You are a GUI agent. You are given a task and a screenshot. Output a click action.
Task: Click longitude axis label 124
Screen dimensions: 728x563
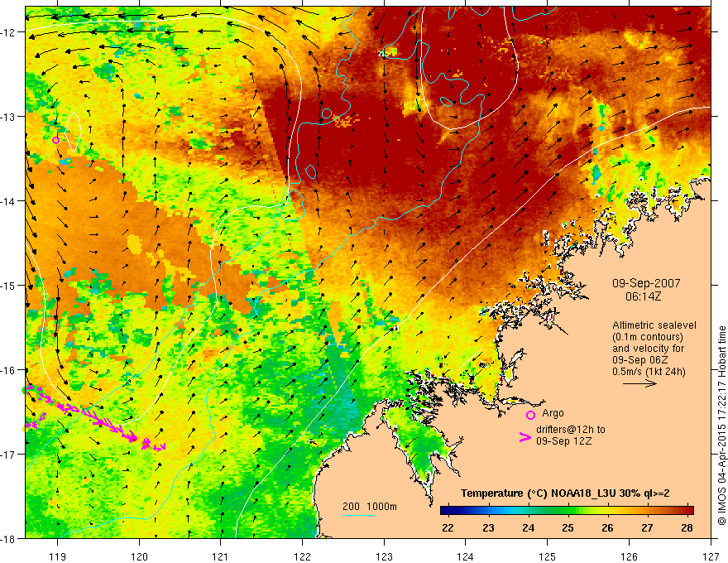tap(466, 556)
